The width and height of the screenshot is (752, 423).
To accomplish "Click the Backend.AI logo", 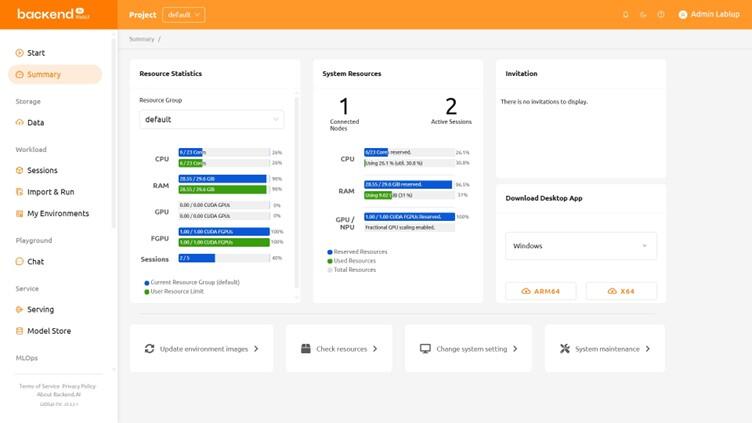I will 53,14.
